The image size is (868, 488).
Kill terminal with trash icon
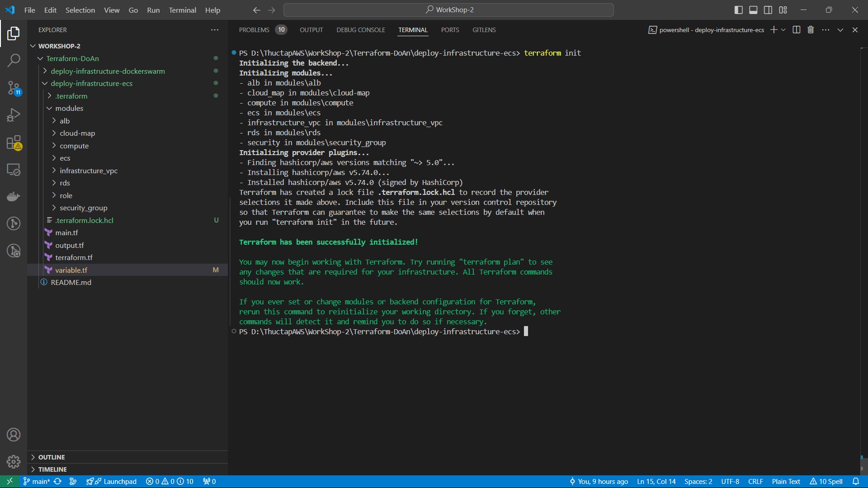811,30
